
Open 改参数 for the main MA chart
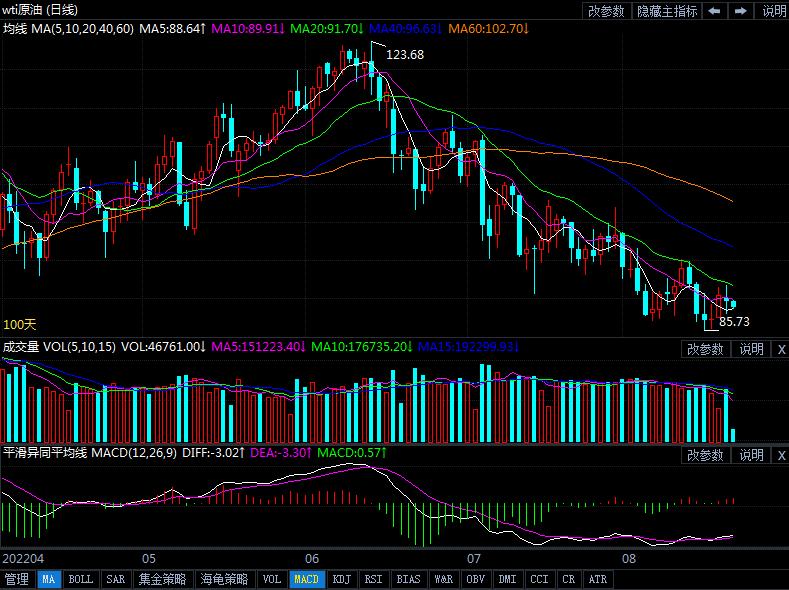pyautogui.click(x=606, y=11)
